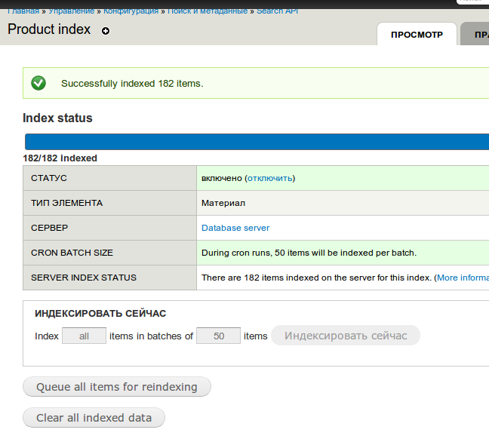This screenshot has width=489, height=448.
Task: Click the 'Index status' heading
Action: pos(57,118)
